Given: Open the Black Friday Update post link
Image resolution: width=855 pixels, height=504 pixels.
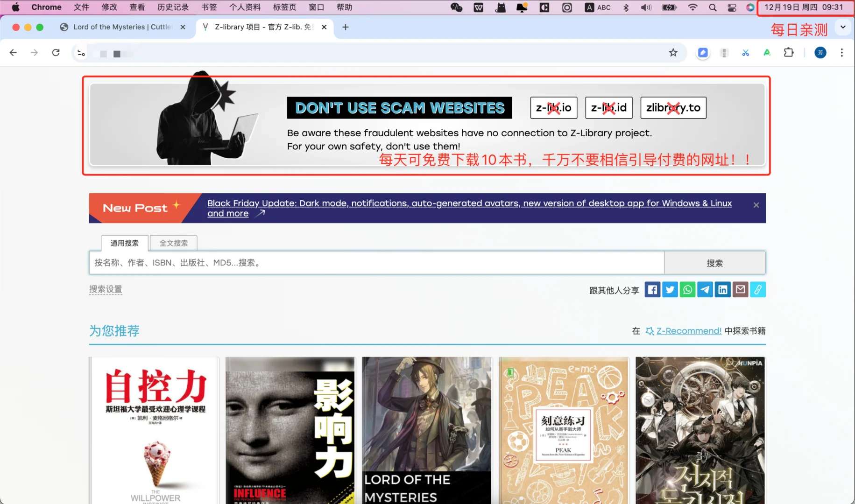Looking at the screenshot, I should pos(469,208).
